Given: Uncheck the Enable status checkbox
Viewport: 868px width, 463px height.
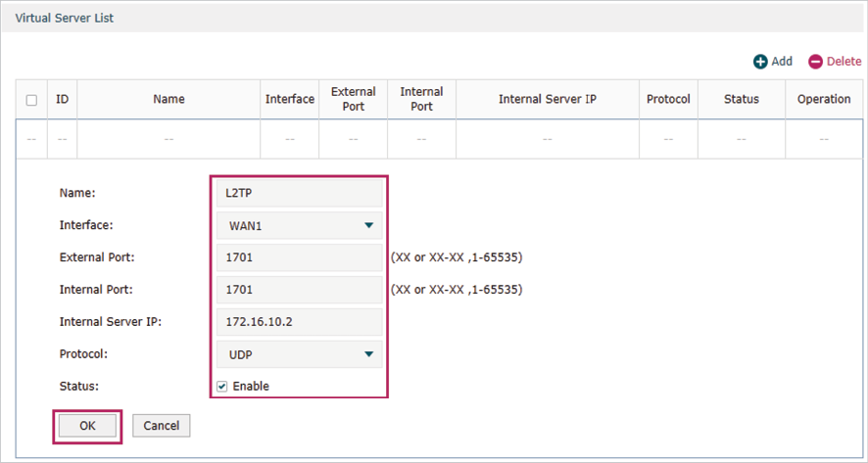Looking at the screenshot, I should tap(222, 387).
